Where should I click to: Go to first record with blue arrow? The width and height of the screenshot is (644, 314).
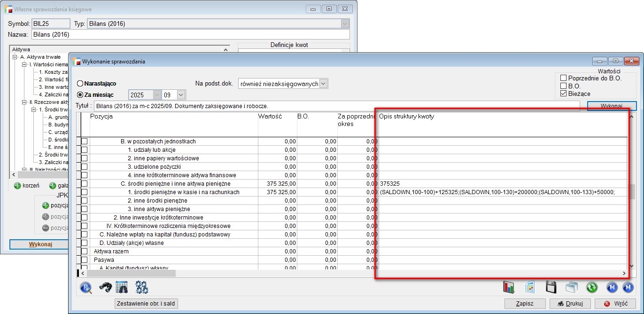coord(611,287)
